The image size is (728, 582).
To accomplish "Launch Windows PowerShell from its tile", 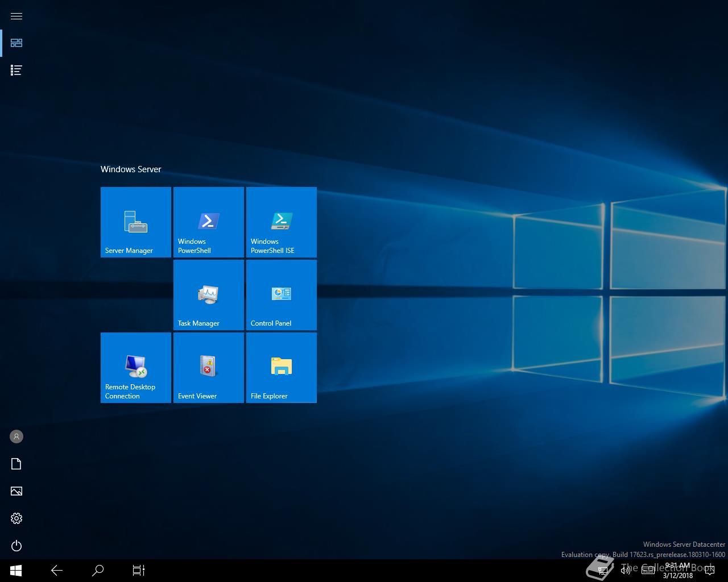I will tap(208, 222).
